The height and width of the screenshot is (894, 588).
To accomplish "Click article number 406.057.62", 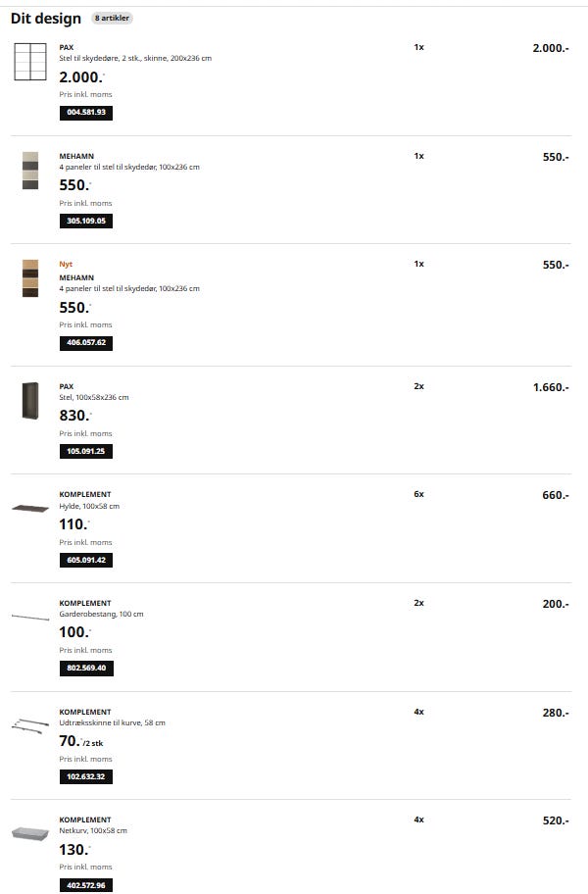I will [86, 343].
